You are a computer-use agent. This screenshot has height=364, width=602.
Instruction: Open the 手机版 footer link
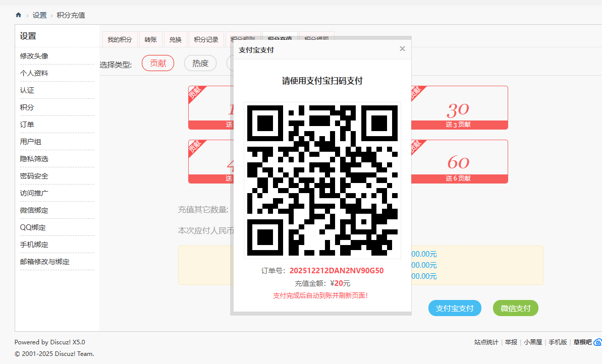558,342
